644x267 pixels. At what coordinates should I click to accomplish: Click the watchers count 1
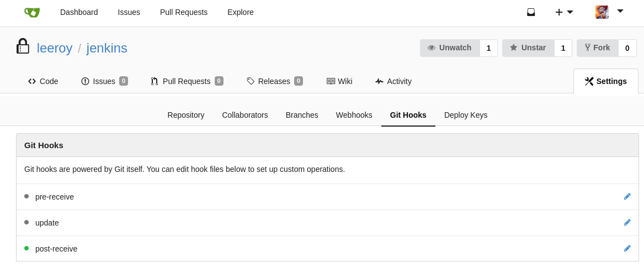(x=489, y=48)
